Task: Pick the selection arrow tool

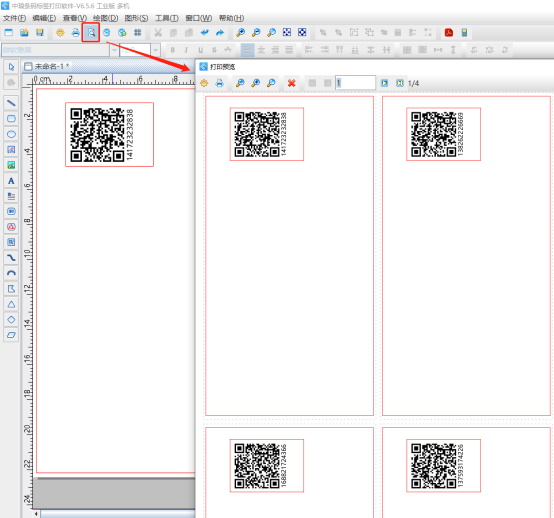Action: click(x=11, y=67)
